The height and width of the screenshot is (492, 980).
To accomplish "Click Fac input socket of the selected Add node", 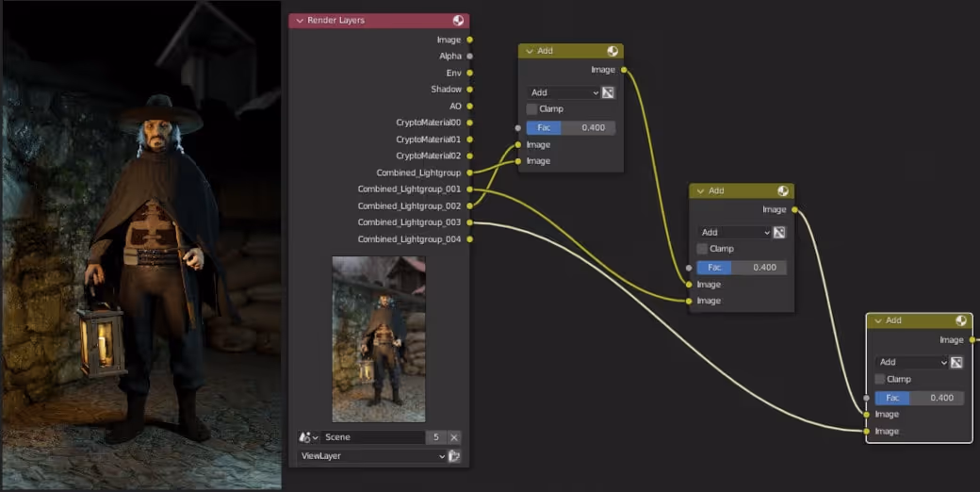I will (x=866, y=398).
